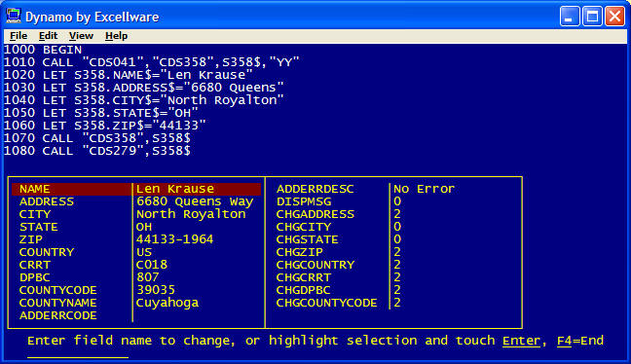Screen dimensions: 631x364
Task: Select the CHGCOUNTYCODE field label
Action: pos(326,303)
